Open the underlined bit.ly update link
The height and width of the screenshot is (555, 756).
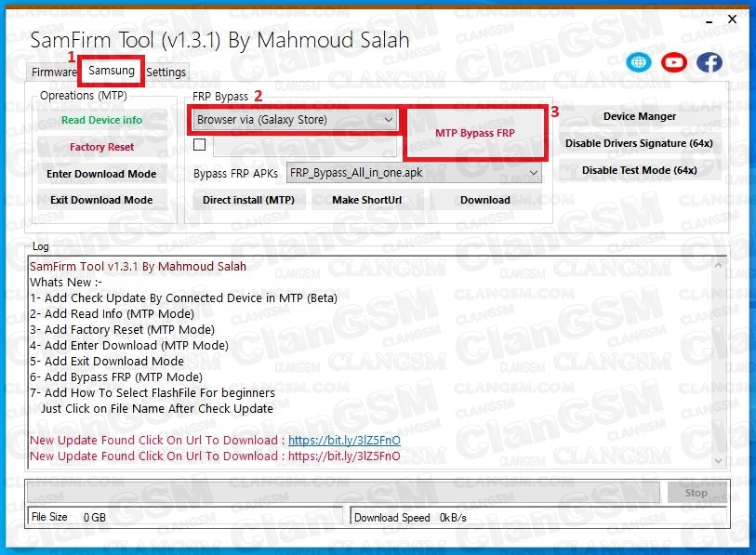click(344, 441)
